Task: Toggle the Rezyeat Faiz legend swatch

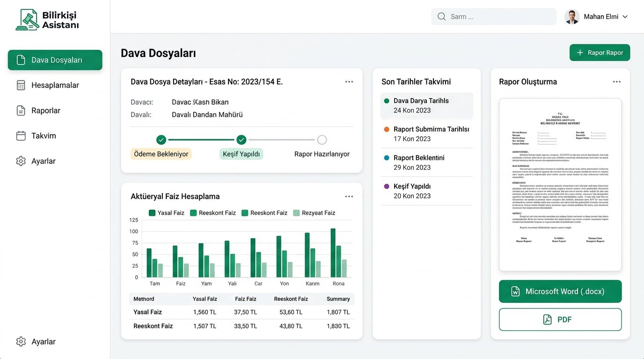Action: coord(296,213)
